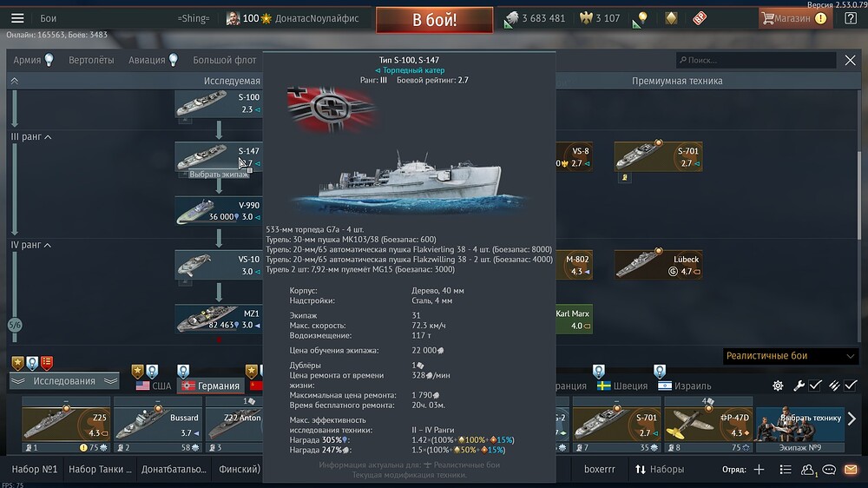
Task: Click the squad add plus icon
Action: pyautogui.click(x=759, y=470)
